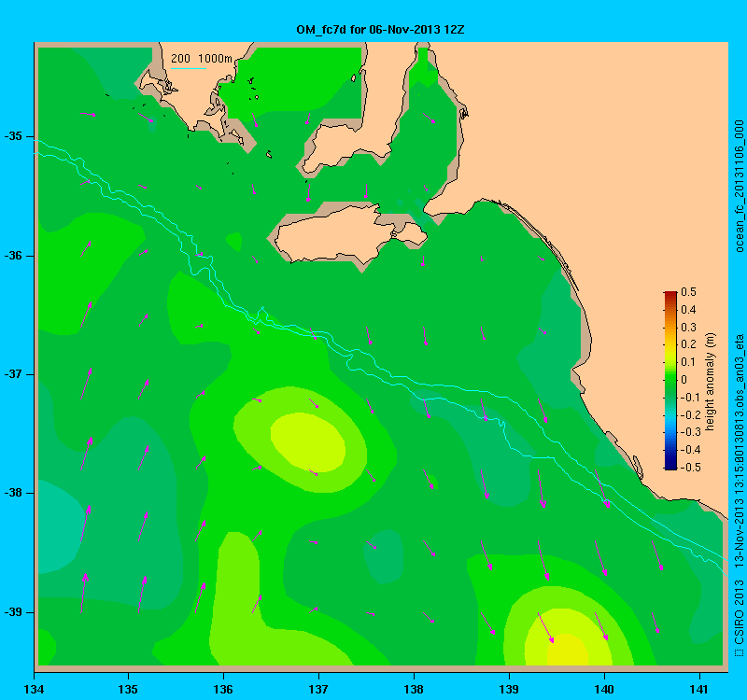
Task: Click the 137 longitude axis label
Action: (318, 689)
